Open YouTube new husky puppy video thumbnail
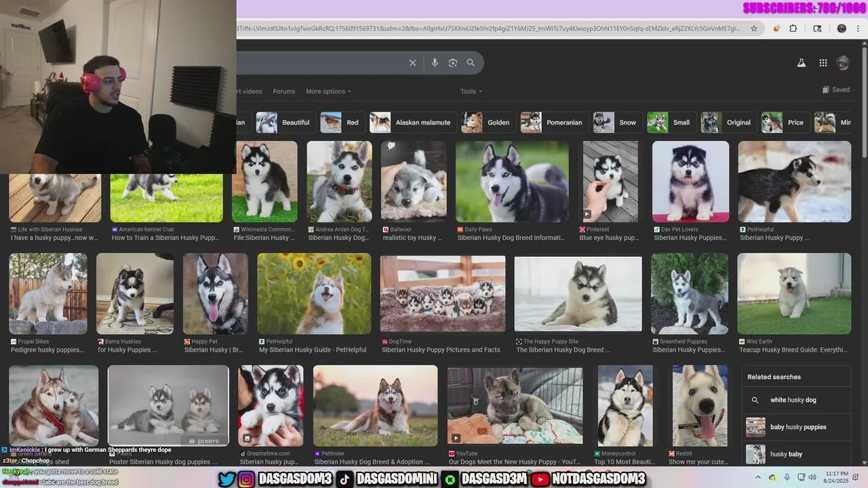The height and width of the screenshot is (488, 868). click(515, 405)
